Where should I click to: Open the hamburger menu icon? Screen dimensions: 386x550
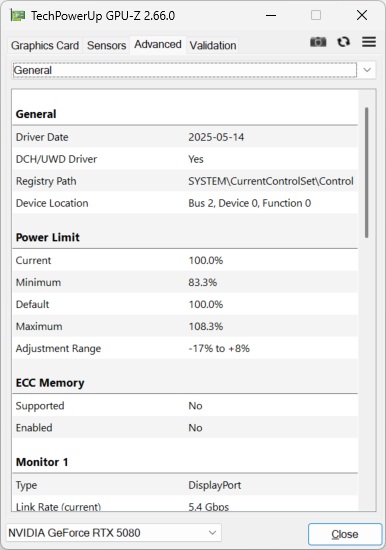point(369,42)
